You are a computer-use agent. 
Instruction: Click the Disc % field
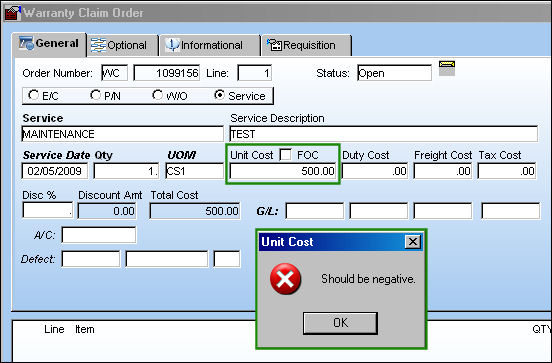click(x=47, y=211)
